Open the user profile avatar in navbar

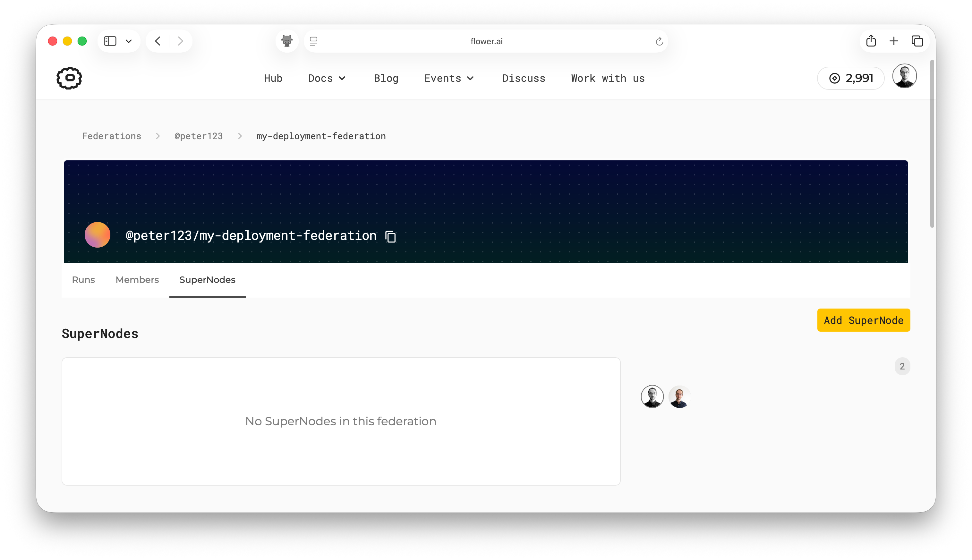pyautogui.click(x=904, y=76)
